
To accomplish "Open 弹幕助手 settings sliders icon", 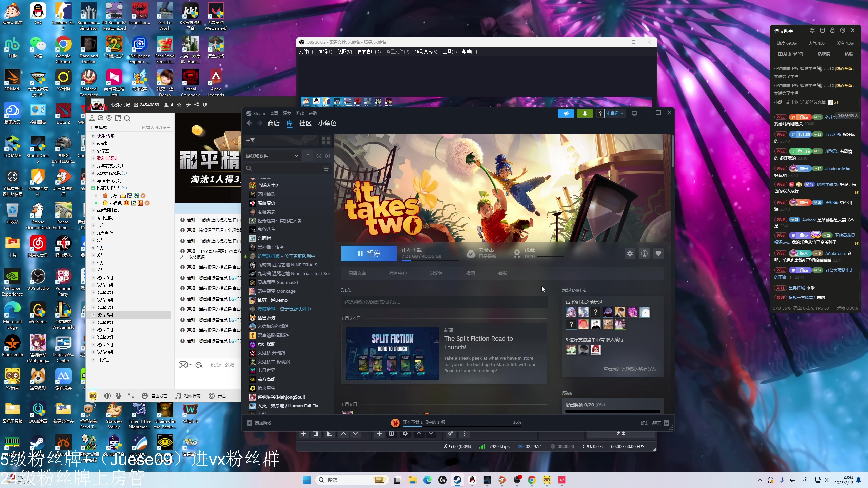I will [812, 30].
